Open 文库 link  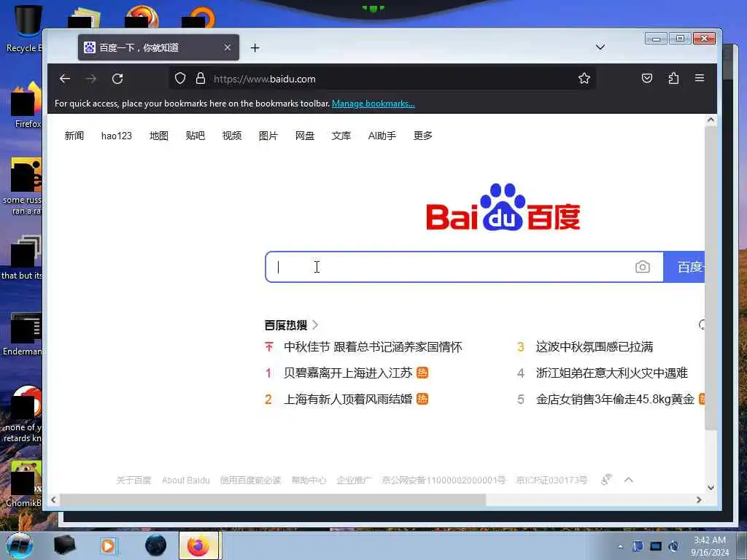pyautogui.click(x=341, y=136)
